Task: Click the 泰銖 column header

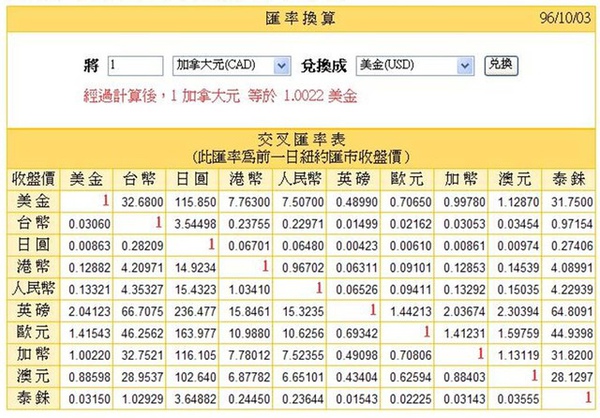Action: [x=569, y=179]
